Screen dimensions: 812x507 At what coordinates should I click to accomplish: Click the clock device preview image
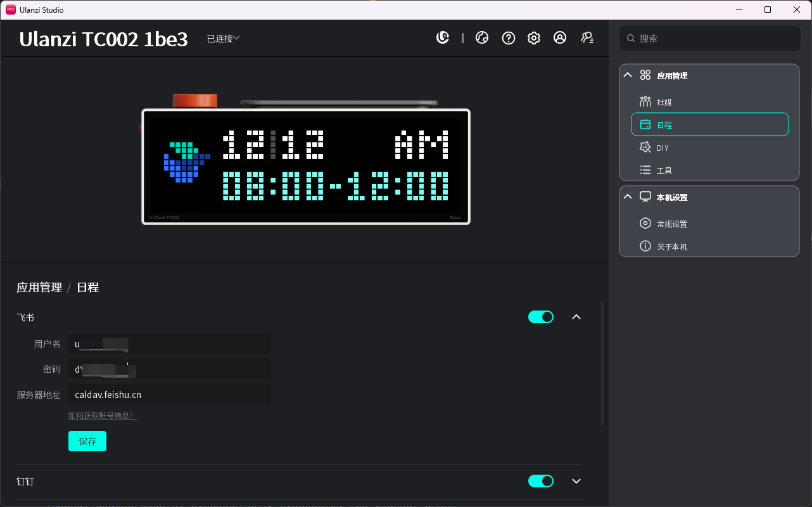[x=305, y=160]
